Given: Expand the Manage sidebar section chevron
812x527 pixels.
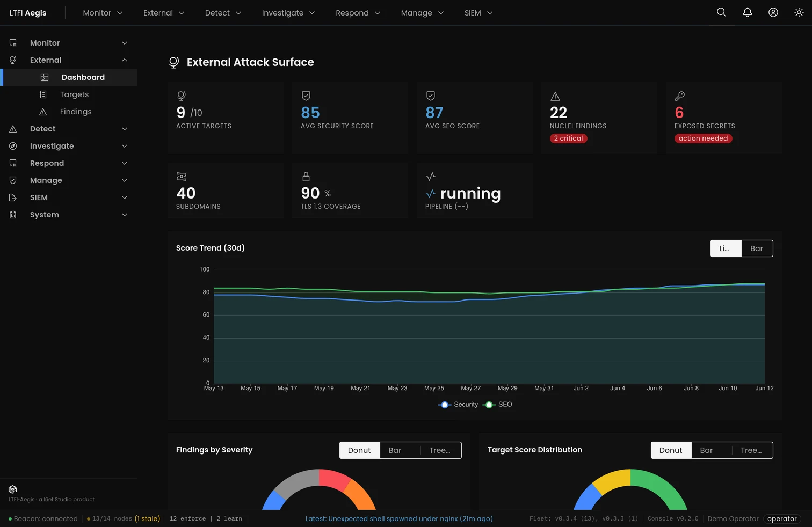Looking at the screenshot, I should [125, 180].
